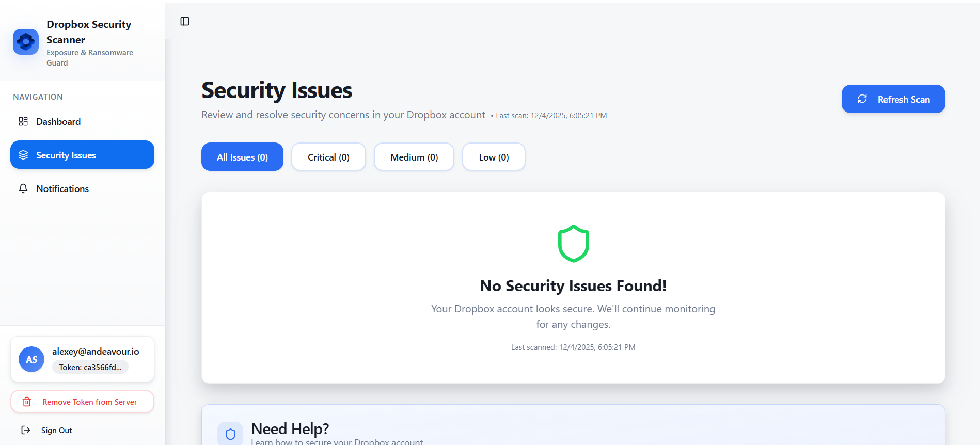Viewport: 980px width, 445px height.
Task: Click the Token: ca3566fd... badge
Action: click(x=90, y=367)
